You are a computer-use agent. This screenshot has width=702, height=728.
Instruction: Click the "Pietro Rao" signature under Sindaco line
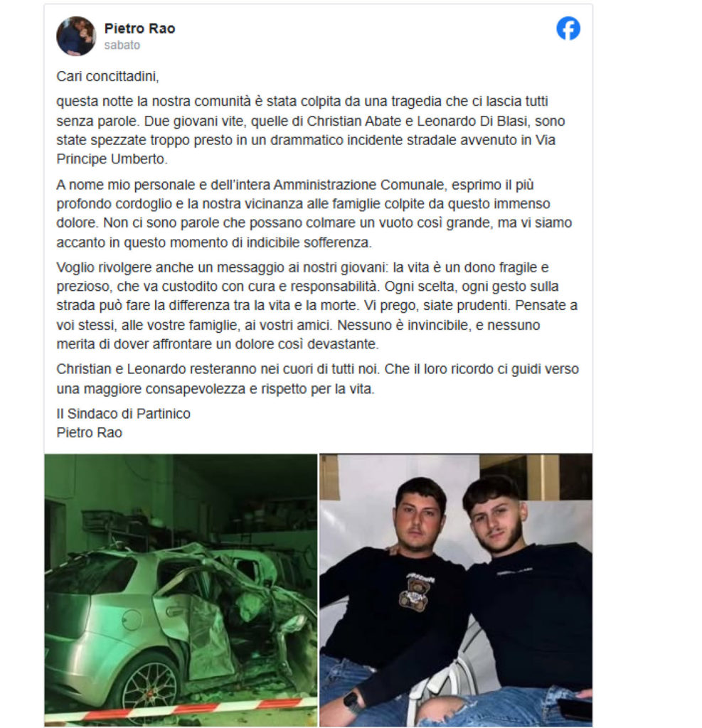89,433
